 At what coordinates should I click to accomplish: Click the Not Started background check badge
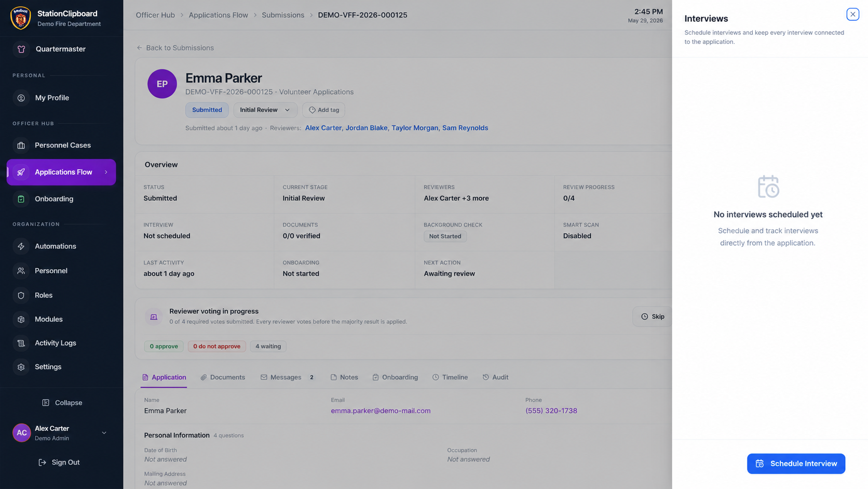(445, 236)
